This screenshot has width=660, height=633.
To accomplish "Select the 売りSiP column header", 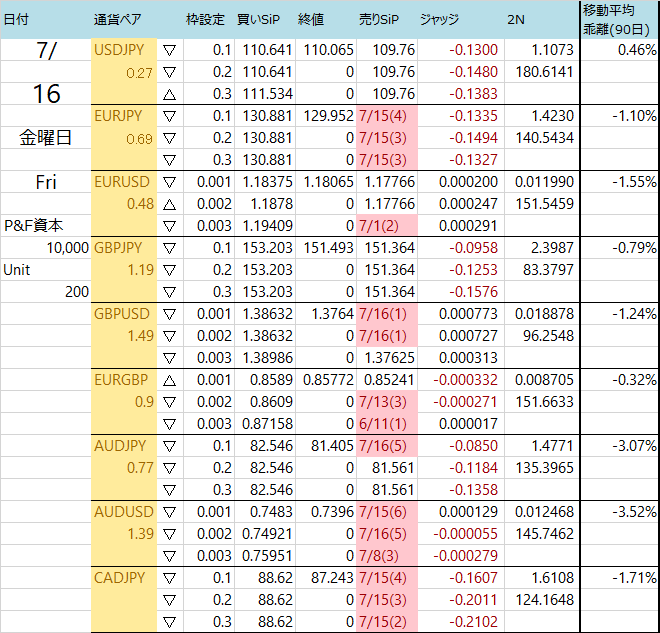I will [379, 19].
